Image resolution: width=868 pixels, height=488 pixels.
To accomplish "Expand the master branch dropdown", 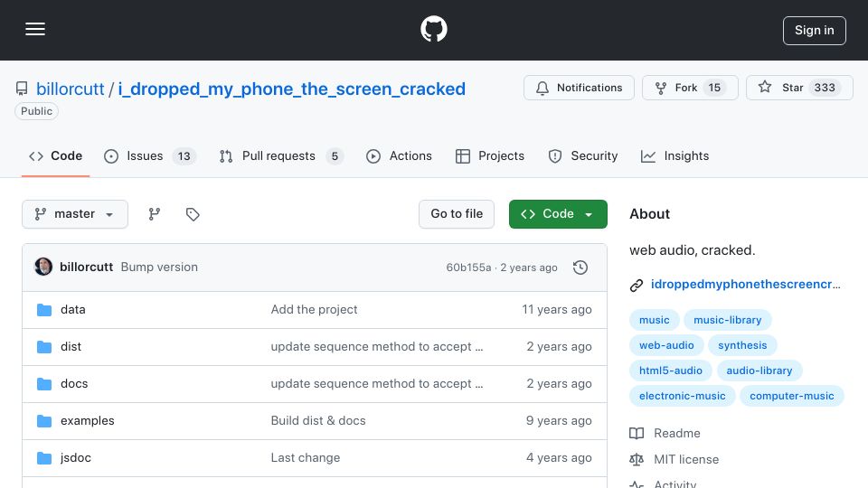I will tap(75, 214).
